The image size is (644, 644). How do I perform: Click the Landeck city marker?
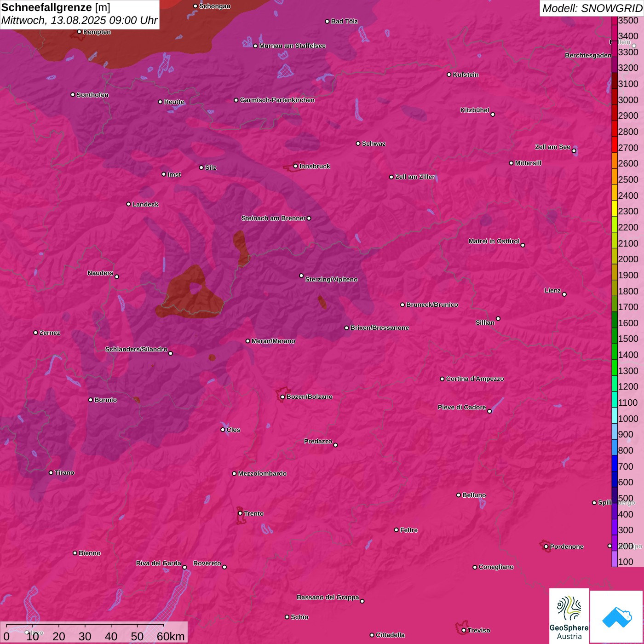(x=128, y=204)
